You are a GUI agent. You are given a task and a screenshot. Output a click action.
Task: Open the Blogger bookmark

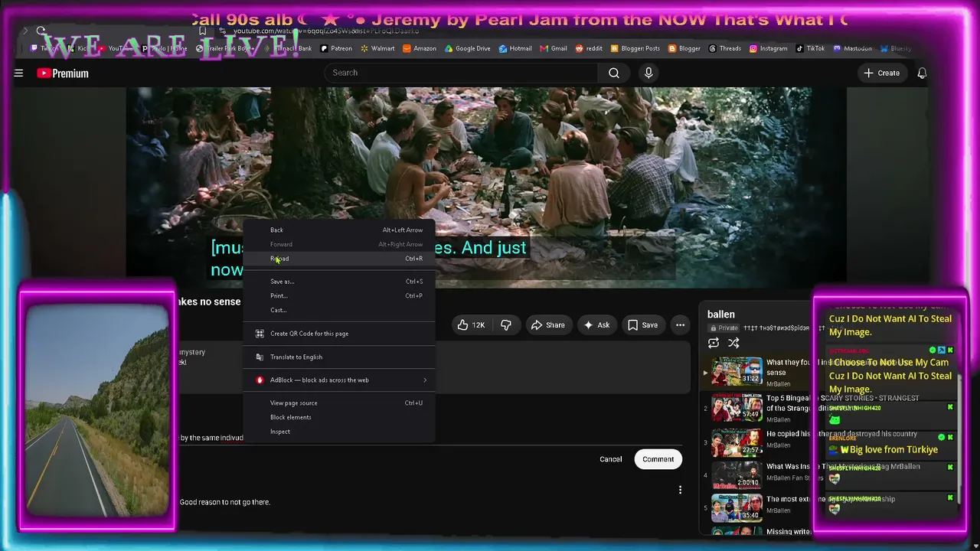point(684,48)
